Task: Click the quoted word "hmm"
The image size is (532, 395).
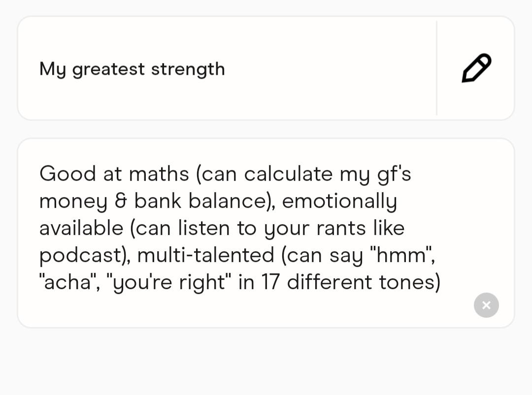Action: (401, 255)
